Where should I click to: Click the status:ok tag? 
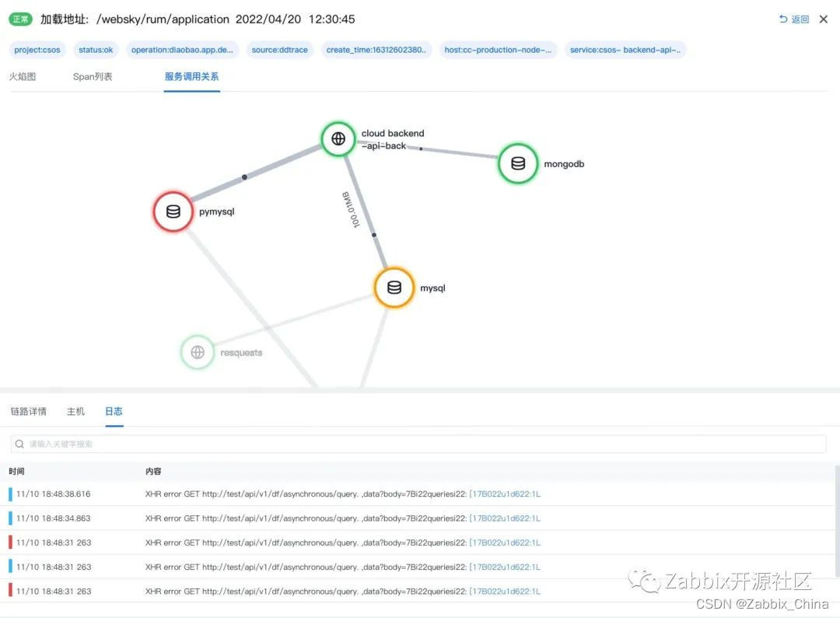coord(96,50)
